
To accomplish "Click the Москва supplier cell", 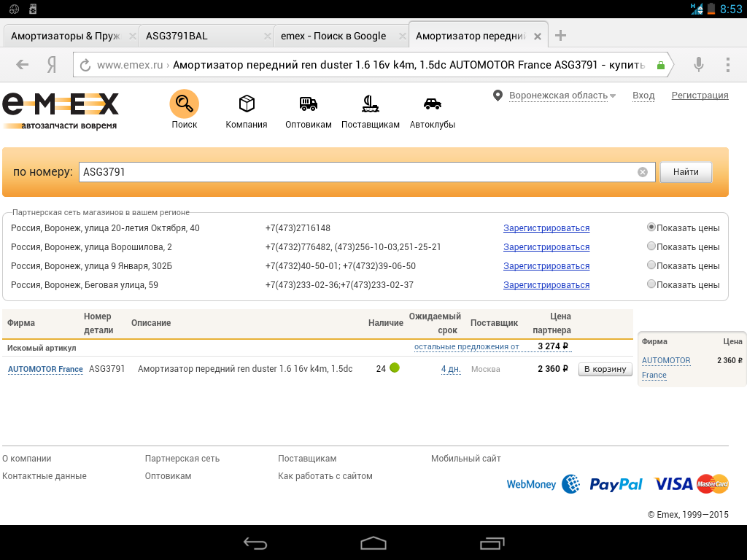I will click(485, 369).
